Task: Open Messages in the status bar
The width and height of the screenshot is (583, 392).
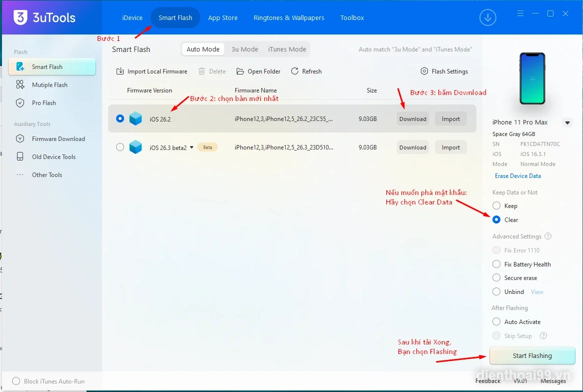Action: 553,381
